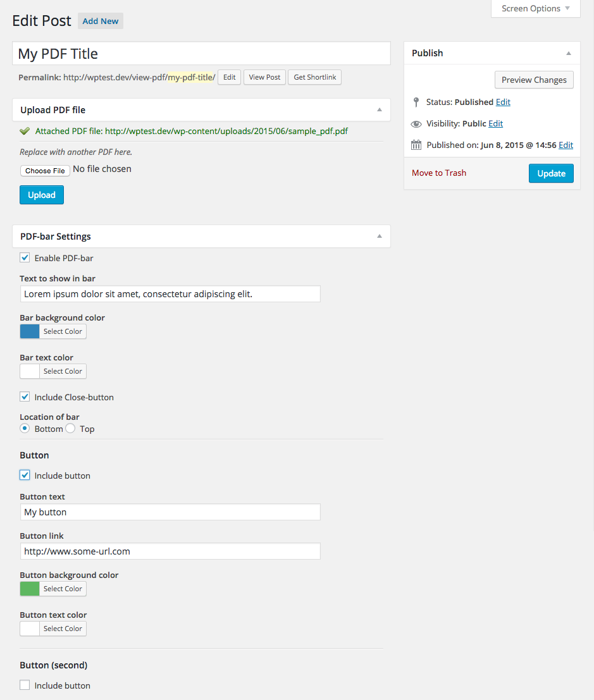
Task: Click the status pin icon in Publish
Action: (416, 102)
